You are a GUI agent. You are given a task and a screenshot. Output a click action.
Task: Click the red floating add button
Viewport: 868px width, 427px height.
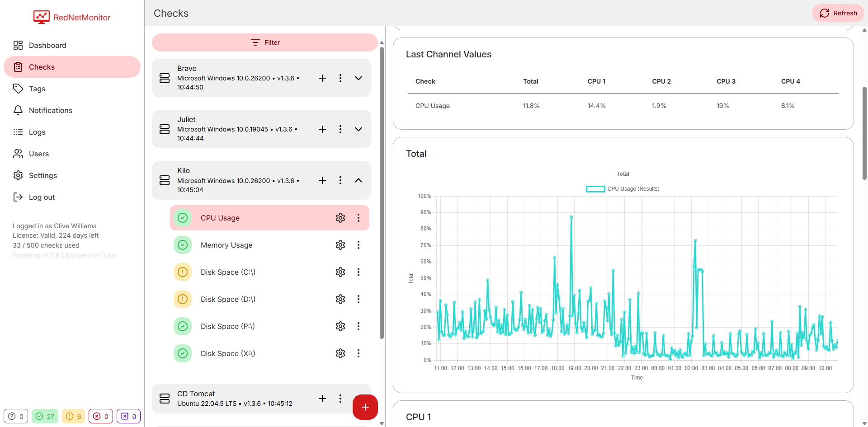click(365, 407)
